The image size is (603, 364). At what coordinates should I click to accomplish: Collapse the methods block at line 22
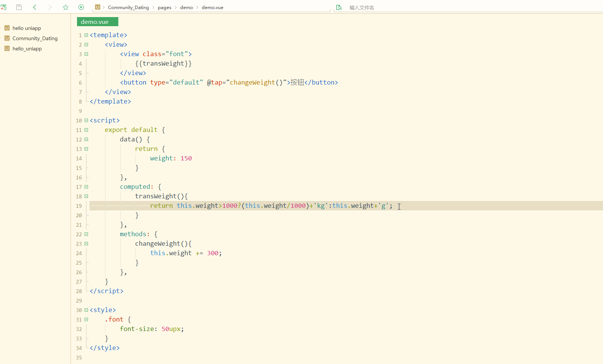tap(86, 234)
